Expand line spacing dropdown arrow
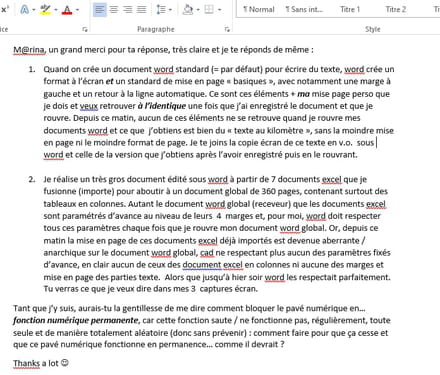Image resolution: width=440 pixels, height=375 pixels. click(x=170, y=10)
